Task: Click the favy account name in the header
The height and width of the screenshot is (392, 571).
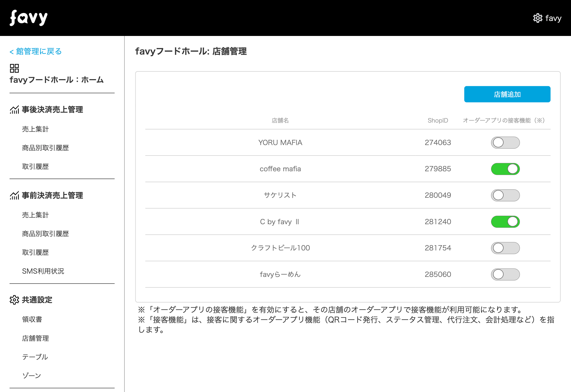Action: pyautogui.click(x=554, y=18)
